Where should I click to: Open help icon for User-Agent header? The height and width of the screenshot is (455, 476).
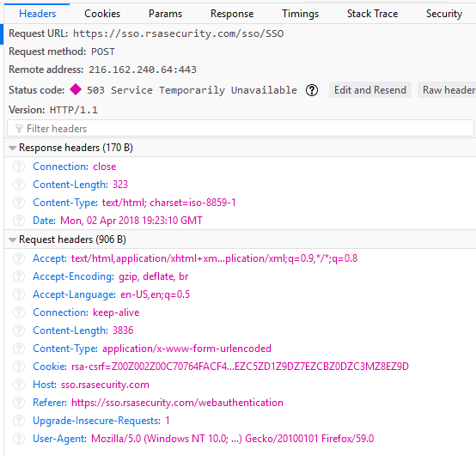point(19,439)
